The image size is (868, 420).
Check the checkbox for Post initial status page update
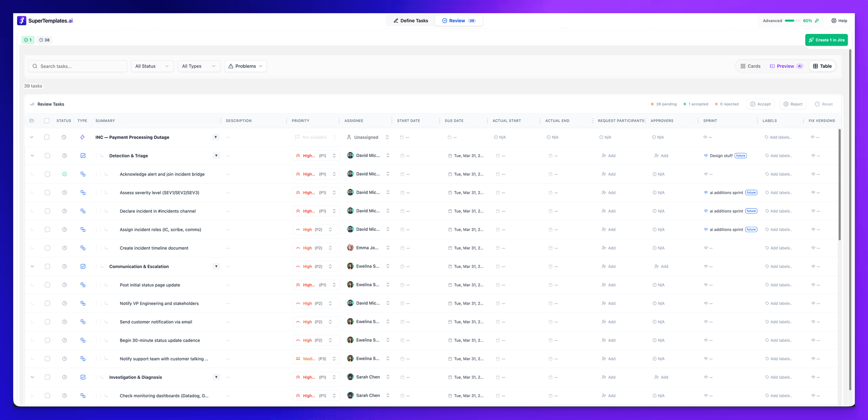47,285
